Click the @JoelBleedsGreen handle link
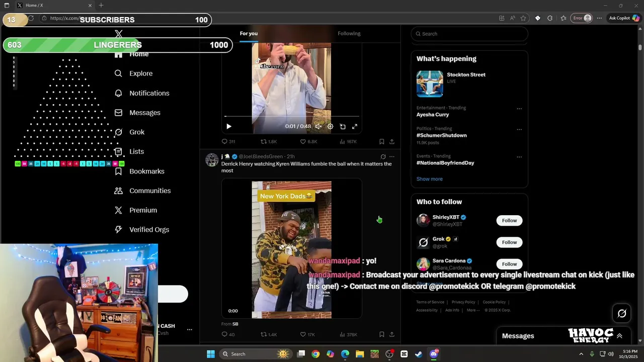Screen dimensions: 644x362 [261, 157]
